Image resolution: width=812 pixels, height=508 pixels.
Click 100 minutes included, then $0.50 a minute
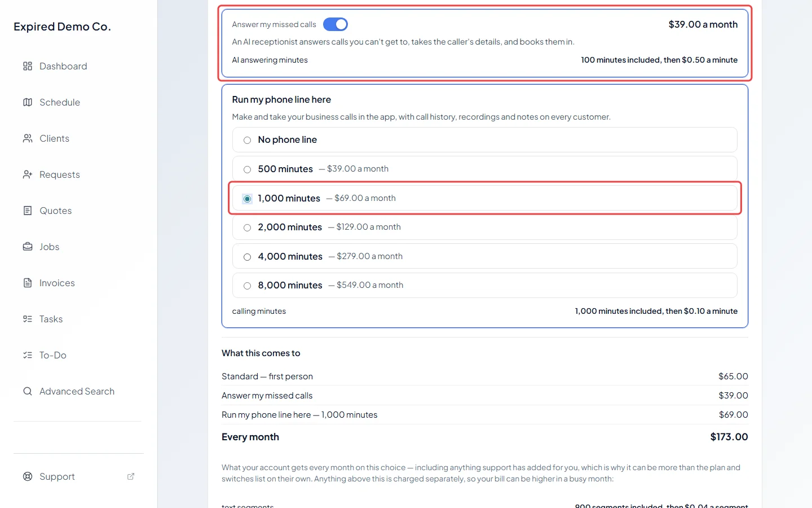coord(659,60)
